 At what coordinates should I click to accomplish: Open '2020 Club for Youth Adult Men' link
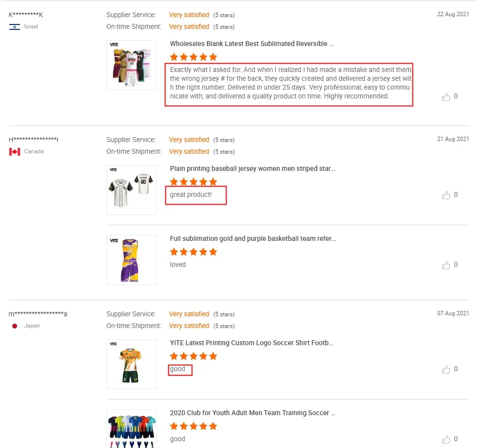tap(253, 413)
